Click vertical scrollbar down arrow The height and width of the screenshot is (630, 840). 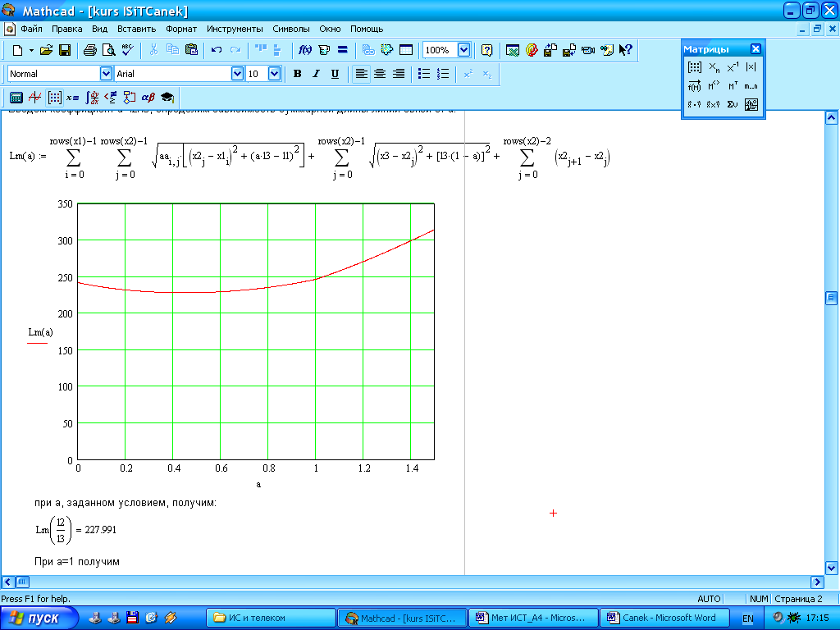coord(832,568)
